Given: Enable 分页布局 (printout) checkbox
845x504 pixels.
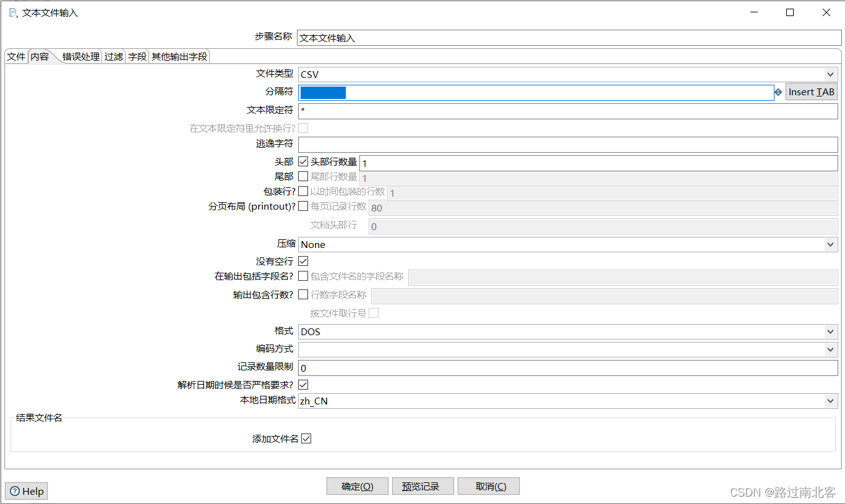Looking at the screenshot, I should pyautogui.click(x=303, y=206).
